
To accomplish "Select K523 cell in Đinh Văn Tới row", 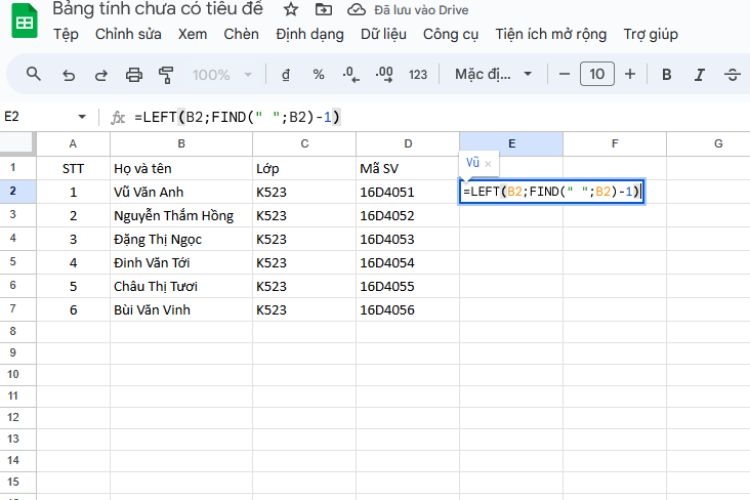I will coord(304,262).
